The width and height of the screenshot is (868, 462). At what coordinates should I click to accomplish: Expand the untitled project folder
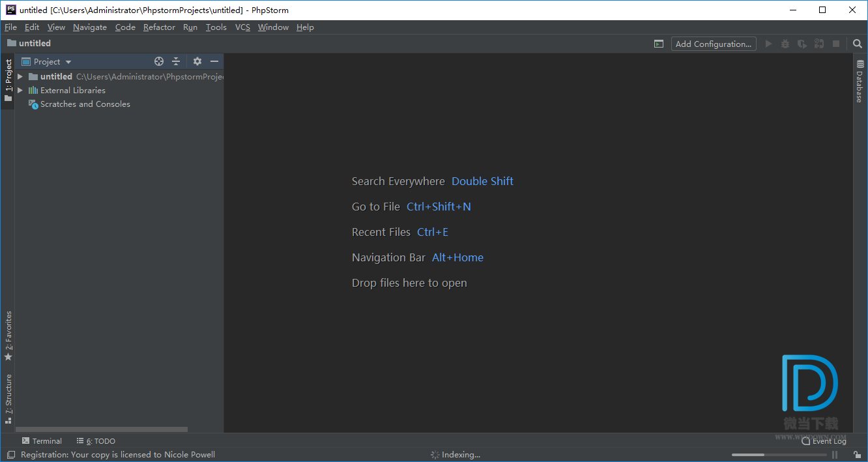click(20, 76)
